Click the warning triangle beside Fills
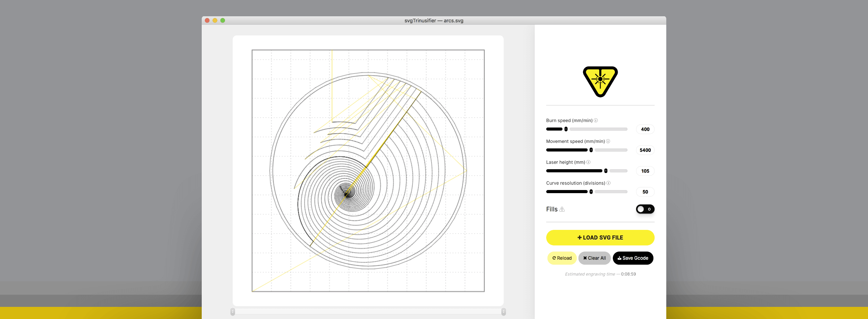This screenshot has height=319, width=868. (x=562, y=209)
